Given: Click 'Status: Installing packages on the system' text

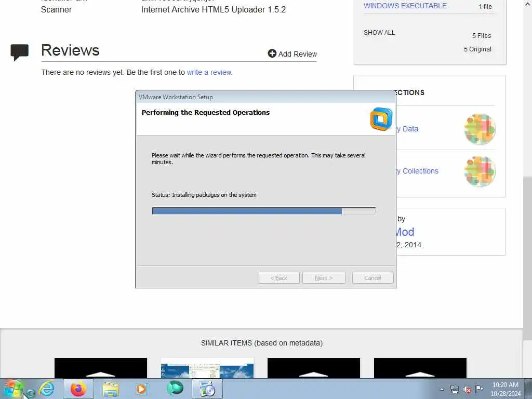Looking at the screenshot, I should [x=204, y=195].
